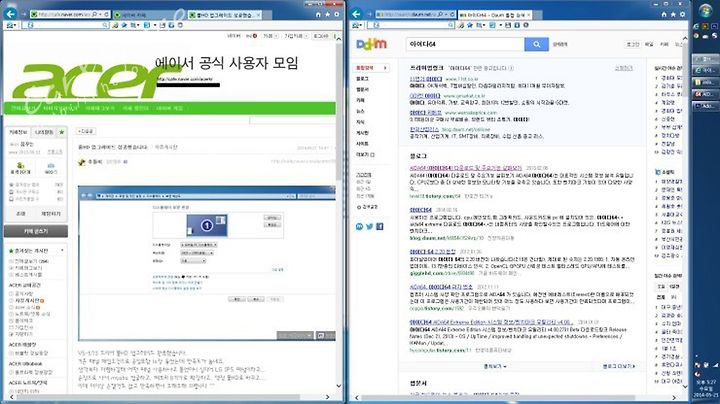
Task: Share results via the Facebook icon
Action: point(380,226)
